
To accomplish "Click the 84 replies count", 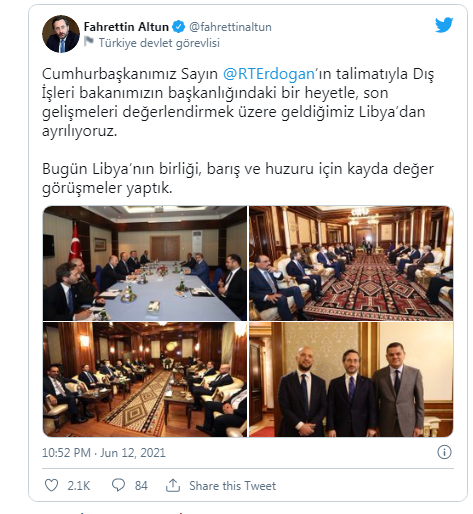I will coord(141,486).
